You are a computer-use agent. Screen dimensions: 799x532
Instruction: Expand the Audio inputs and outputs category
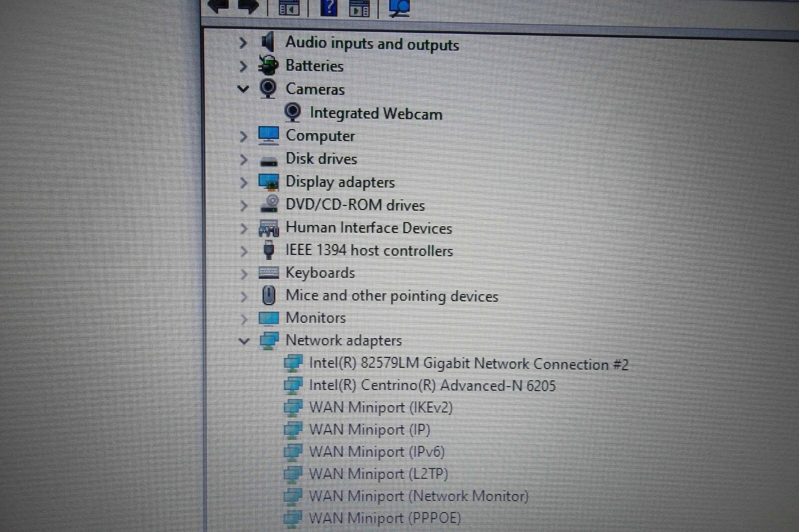pyautogui.click(x=243, y=43)
